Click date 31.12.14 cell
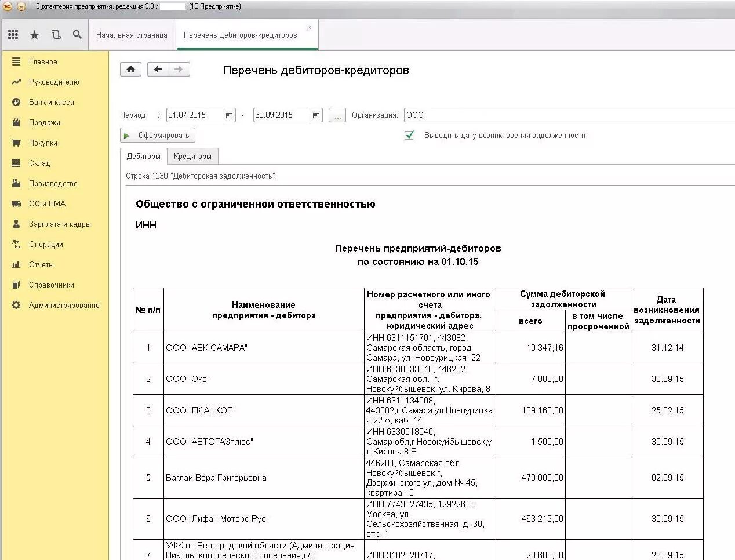Viewport: 735px width, 560px height. pos(667,348)
